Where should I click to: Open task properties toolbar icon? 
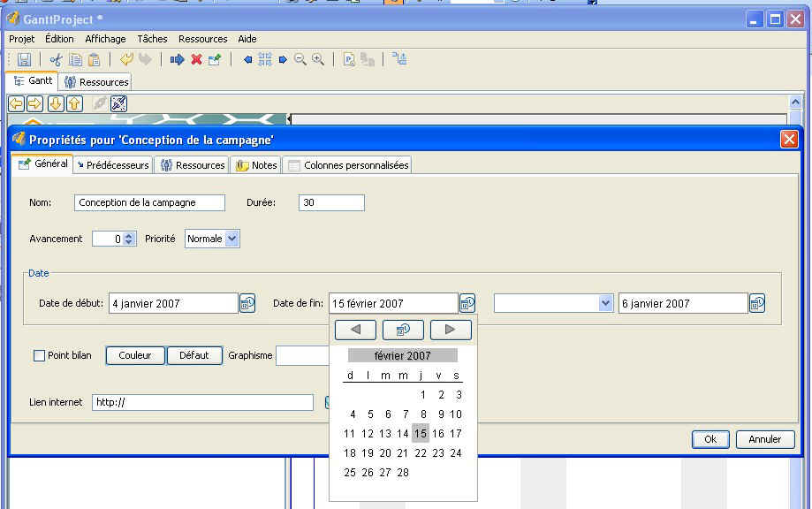[x=215, y=59]
